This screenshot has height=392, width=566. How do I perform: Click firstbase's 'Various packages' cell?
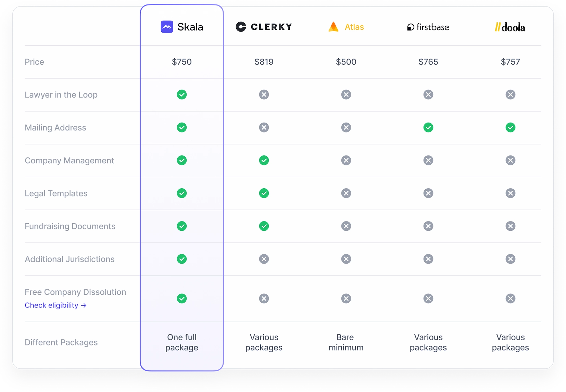click(428, 342)
